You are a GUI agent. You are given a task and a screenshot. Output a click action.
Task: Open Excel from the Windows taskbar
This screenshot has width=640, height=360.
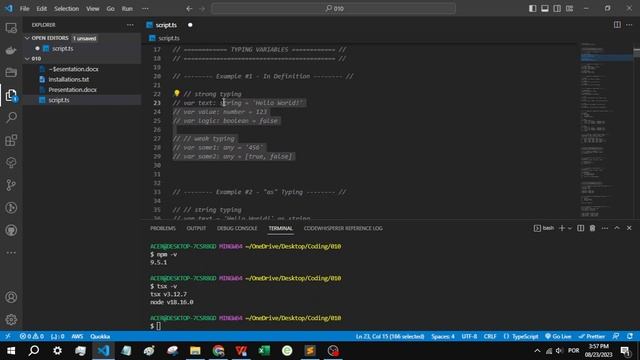tap(264, 351)
